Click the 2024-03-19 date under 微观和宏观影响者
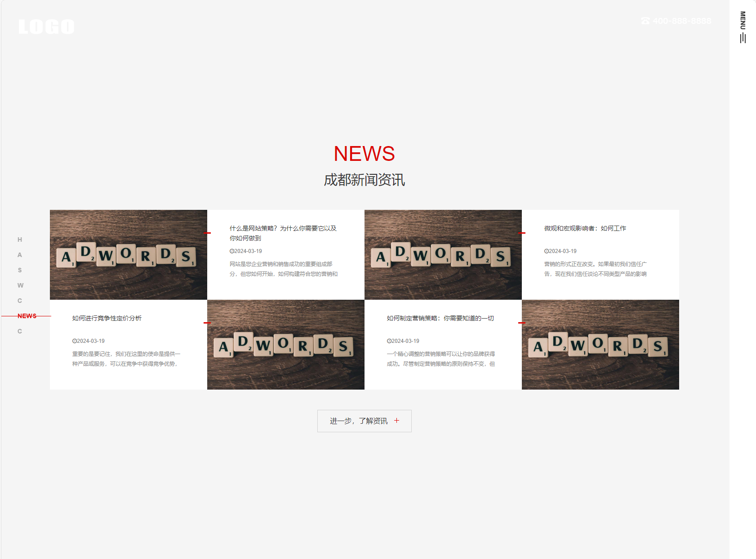This screenshot has height=559, width=756. click(560, 251)
